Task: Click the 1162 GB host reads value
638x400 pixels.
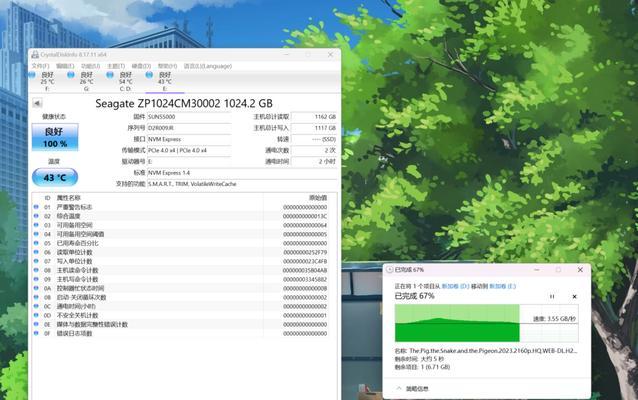Action: point(314,117)
